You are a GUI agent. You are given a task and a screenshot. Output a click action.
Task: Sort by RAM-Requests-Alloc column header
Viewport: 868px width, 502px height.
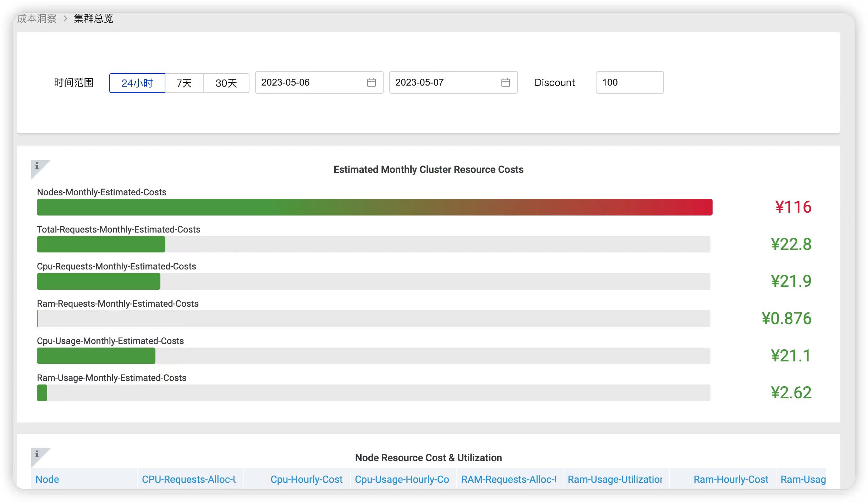click(510, 479)
